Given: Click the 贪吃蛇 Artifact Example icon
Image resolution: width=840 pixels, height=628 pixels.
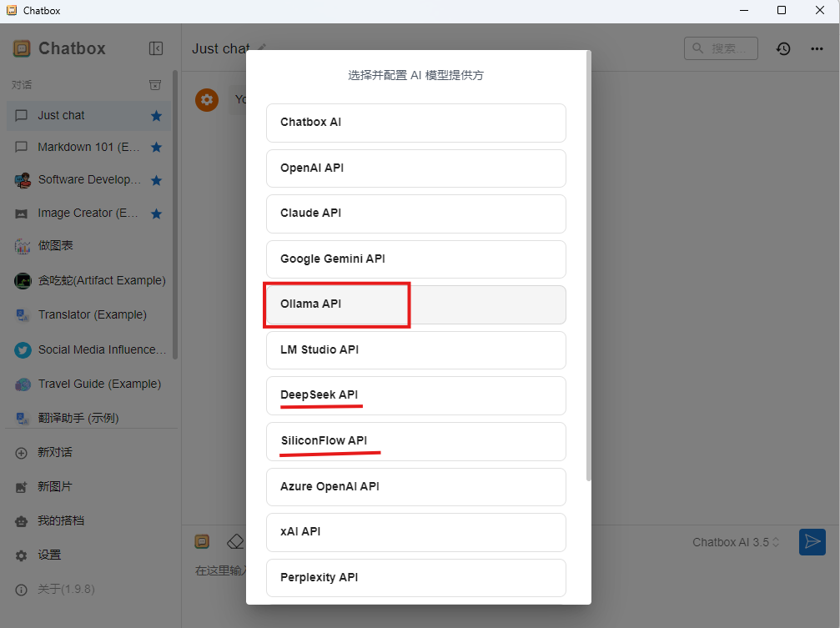Looking at the screenshot, I should coord(22,281).
